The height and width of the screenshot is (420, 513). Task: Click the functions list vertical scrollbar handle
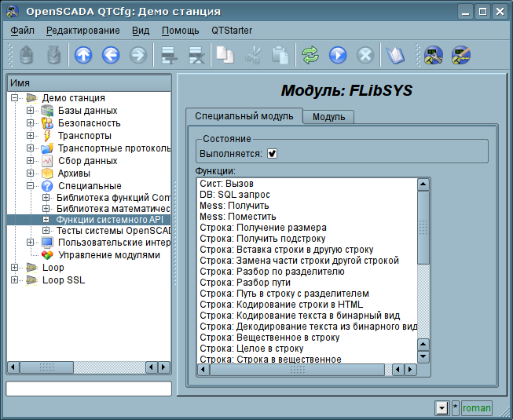coord(423,227)
